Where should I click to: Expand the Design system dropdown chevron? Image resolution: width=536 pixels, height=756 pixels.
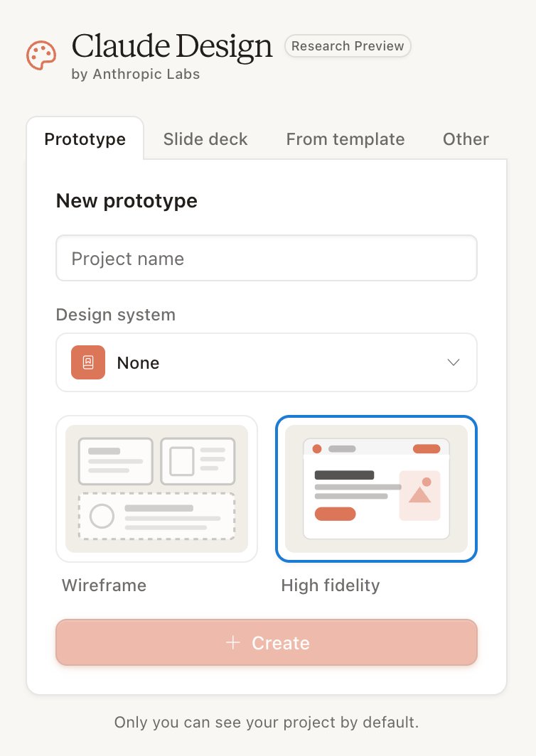click(453, 362)
